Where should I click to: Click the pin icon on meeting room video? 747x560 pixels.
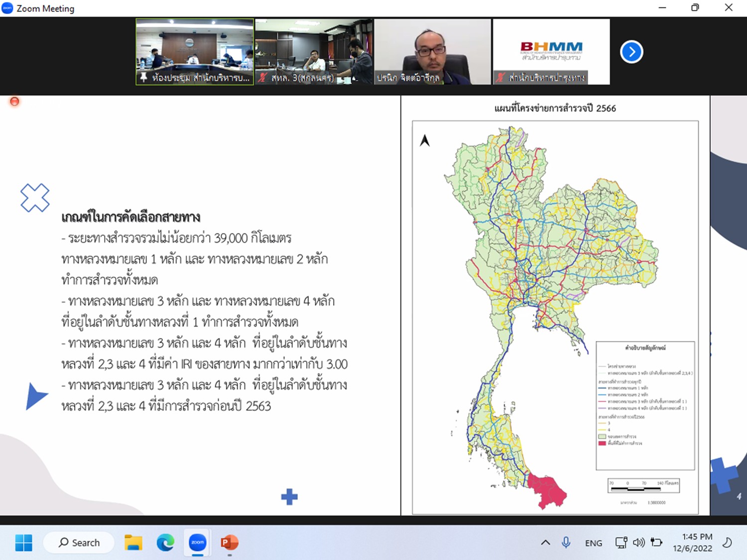pyautogui.click(x=143, y=77)
